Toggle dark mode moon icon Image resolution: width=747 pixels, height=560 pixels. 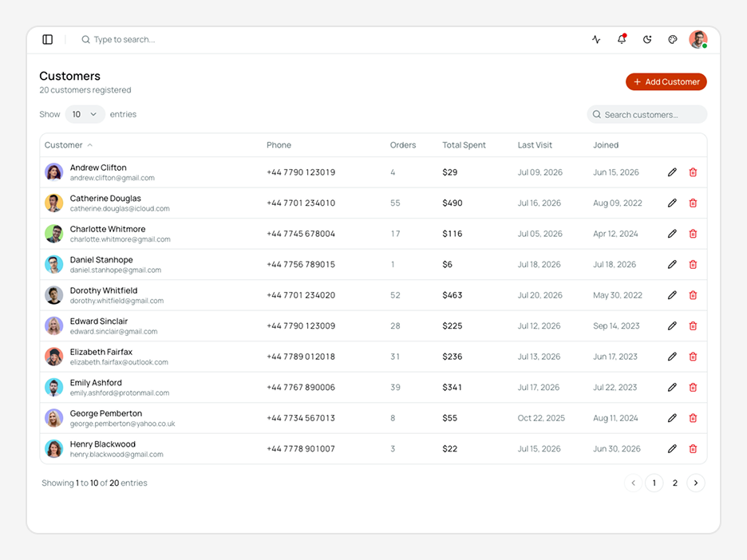point(647,40)
